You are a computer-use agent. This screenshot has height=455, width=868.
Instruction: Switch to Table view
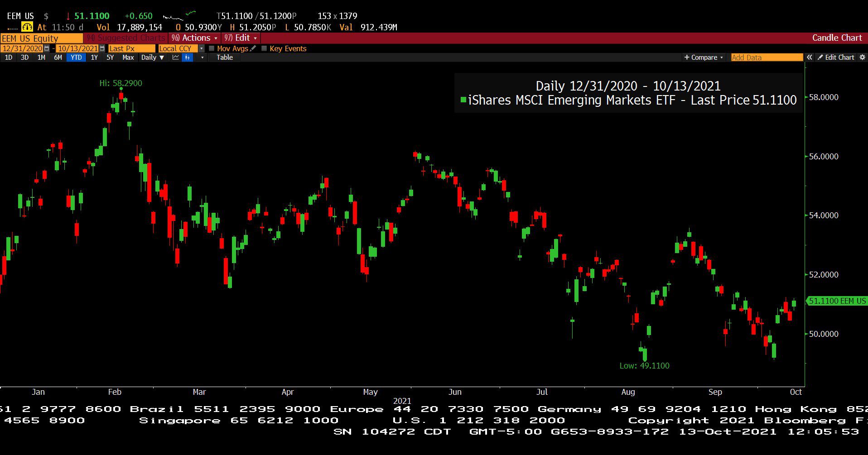point(225,57)
